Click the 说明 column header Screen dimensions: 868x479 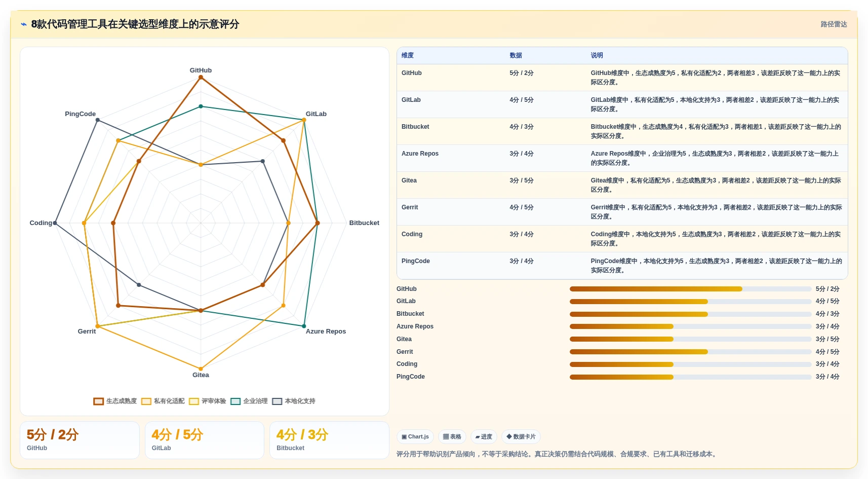pos(597,55)
